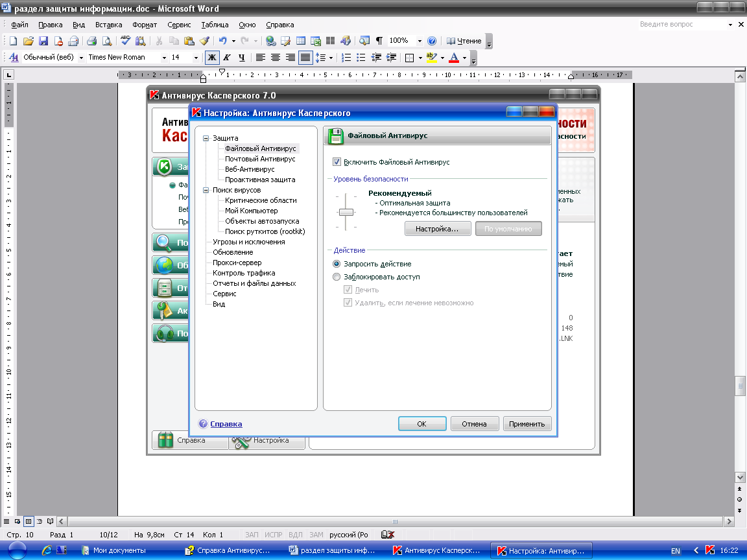The height and width of the screenshot is (560, 747).
Task: Select the 'Запросить действие' radio button
Action: point(337,264)
